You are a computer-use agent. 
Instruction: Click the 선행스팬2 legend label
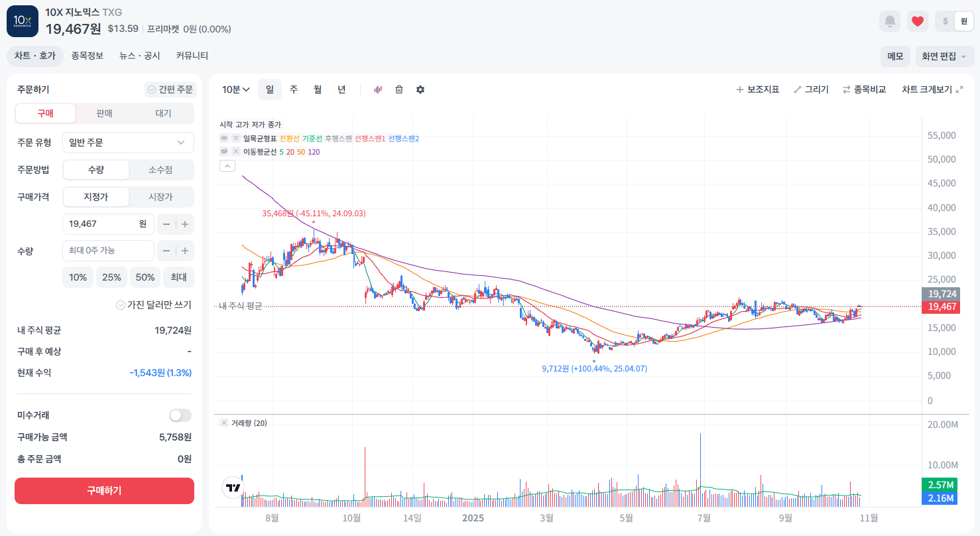point(404,138)
